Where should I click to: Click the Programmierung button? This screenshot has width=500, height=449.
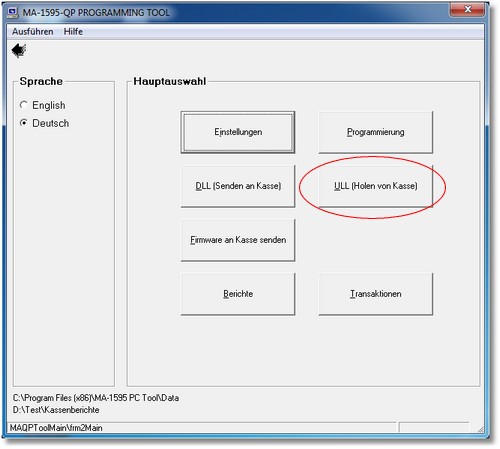375,132
